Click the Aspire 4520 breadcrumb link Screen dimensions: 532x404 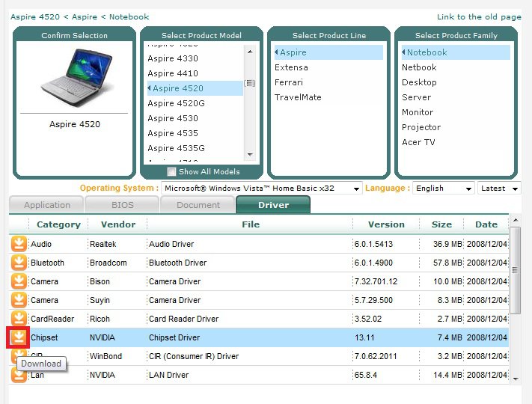[35, 16]
